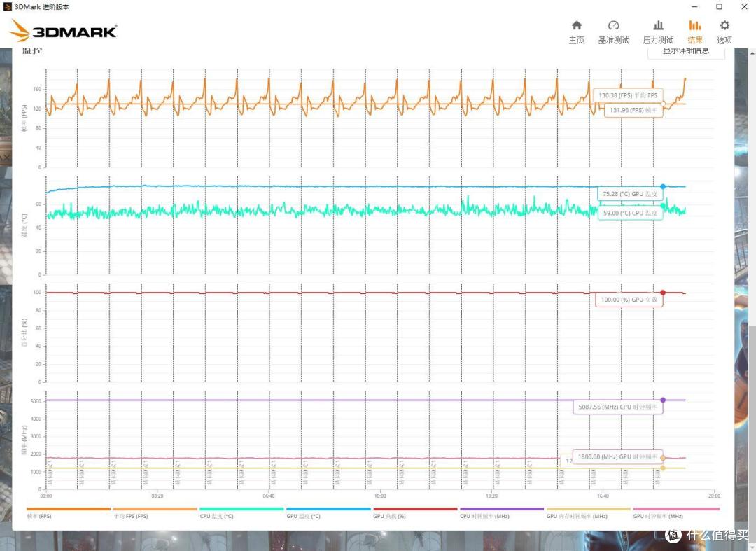Toggle the CPU 温度 (°C) legend series

click(x=241, y=512)
